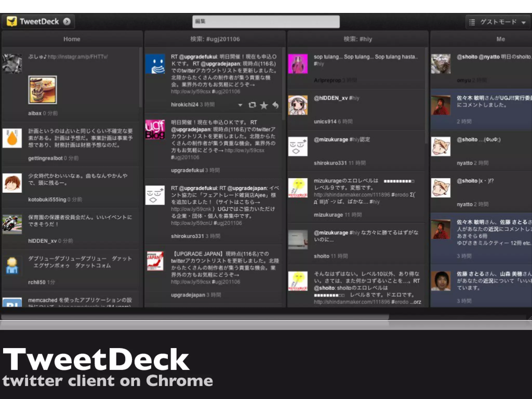Screen dimensions: 532x399
Task: Click upgradefukui username below ugf Blog tweet
Action: pos(187,170)
